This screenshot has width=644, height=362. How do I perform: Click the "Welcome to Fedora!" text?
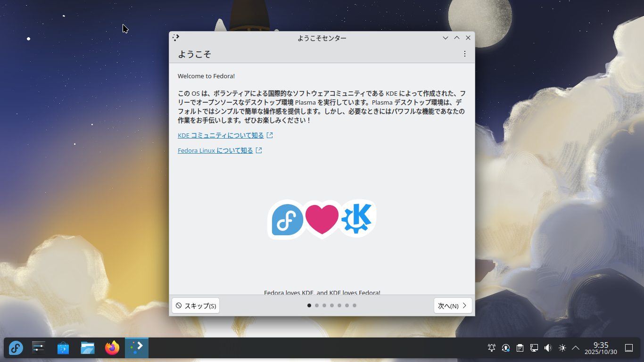tap(206, 76)
